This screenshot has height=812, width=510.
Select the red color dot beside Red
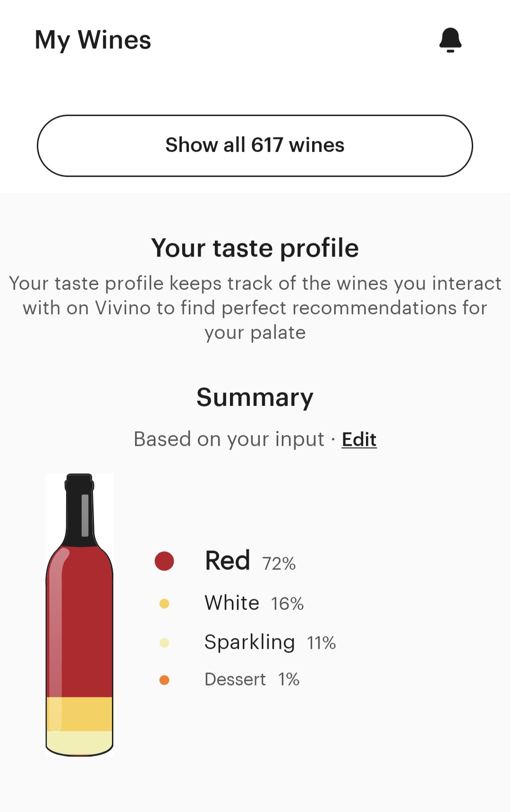(164, 561)
